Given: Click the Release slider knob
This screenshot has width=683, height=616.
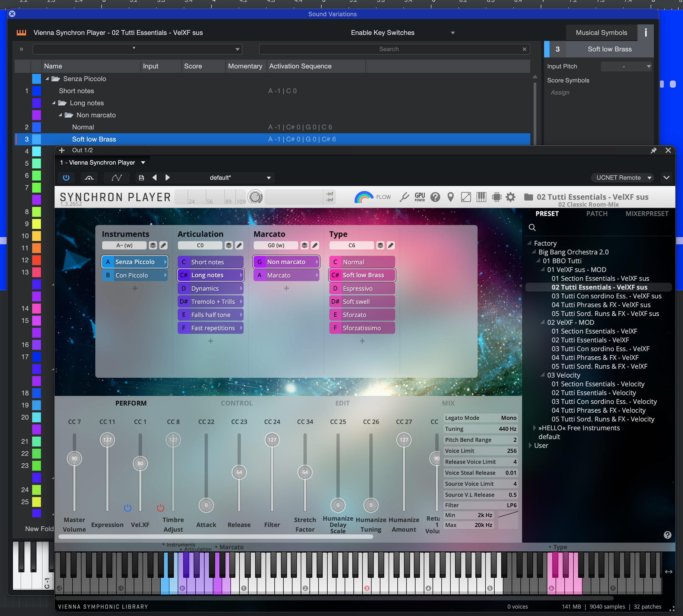Looking at the screenshot, I should pyautogui.click(x=239, y=472).
